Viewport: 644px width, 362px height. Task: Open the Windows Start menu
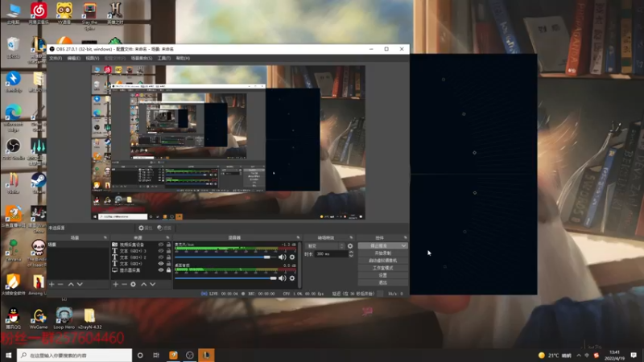coord(8,355)
